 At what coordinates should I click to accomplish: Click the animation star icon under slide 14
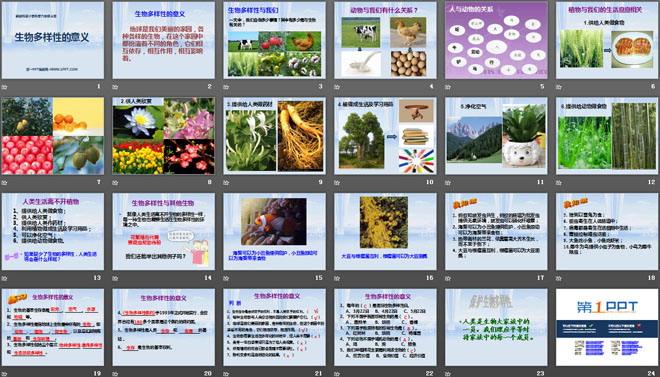[x=115, y=278]
